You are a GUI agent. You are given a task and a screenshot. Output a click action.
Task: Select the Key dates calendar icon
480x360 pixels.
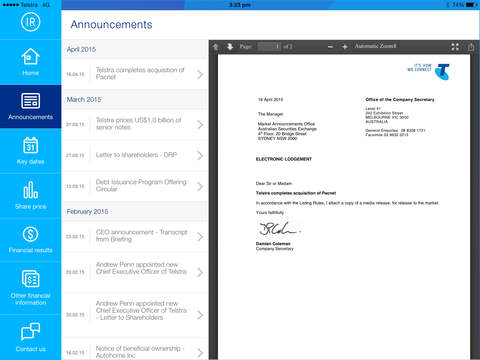[30, 145]
